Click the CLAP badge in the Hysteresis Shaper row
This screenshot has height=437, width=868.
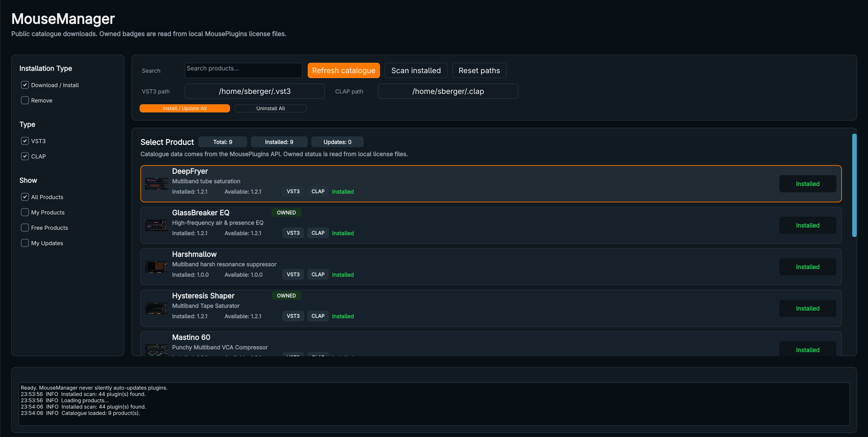pyautogui.click(x=318, y=316)
